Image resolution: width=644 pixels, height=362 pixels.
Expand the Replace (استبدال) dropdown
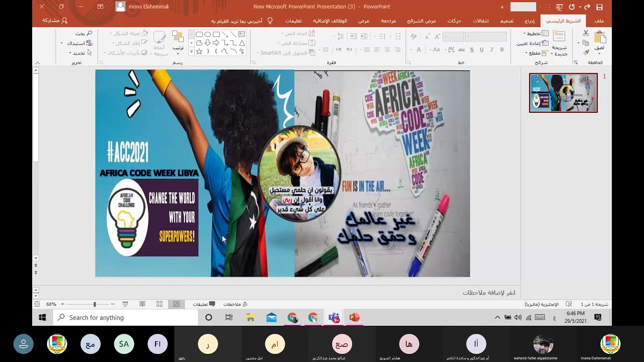pyautogui.click(x=62, y=43)
